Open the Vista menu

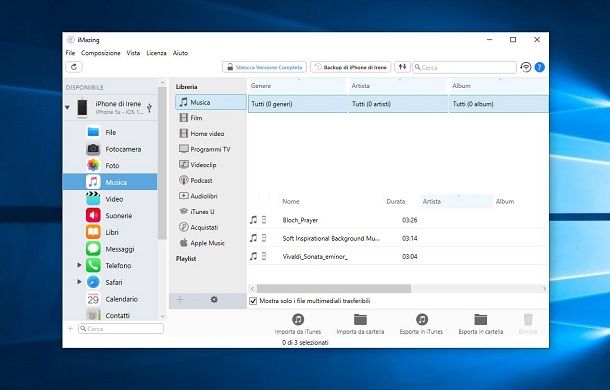tap(133, 53)
